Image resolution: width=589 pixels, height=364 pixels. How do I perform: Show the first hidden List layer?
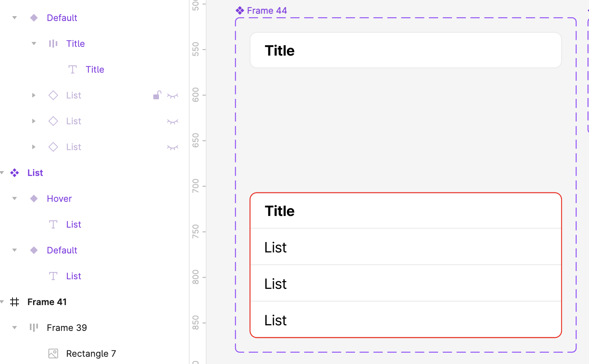pyautogui.click(x=173, y=96)
